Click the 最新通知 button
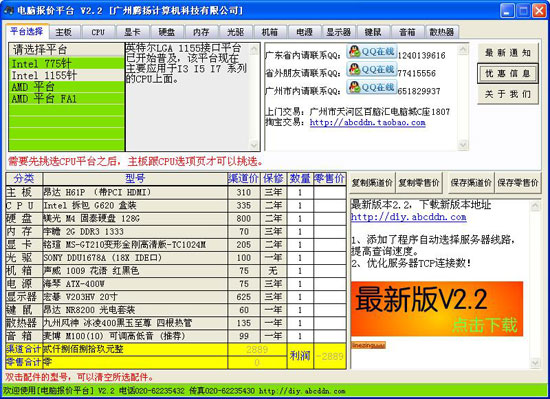This screenshot has width=550, height=399. tap(508, 53)
